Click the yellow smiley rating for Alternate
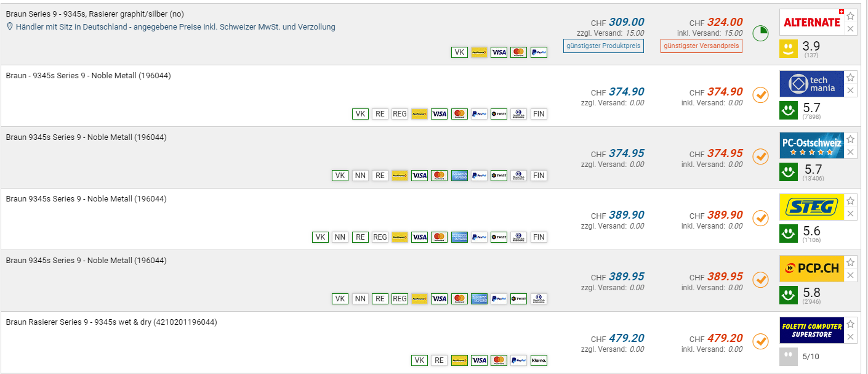 pyautogui.click(x=789, y=49)
